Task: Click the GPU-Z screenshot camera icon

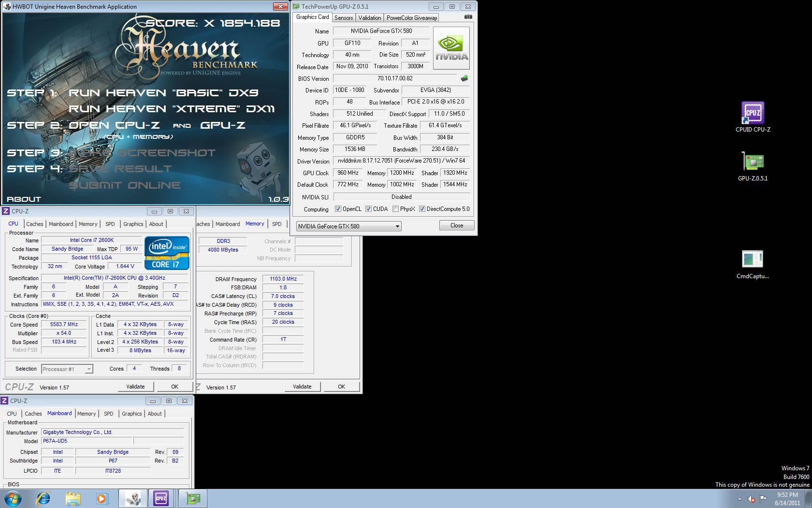Action: click(468, 17)
